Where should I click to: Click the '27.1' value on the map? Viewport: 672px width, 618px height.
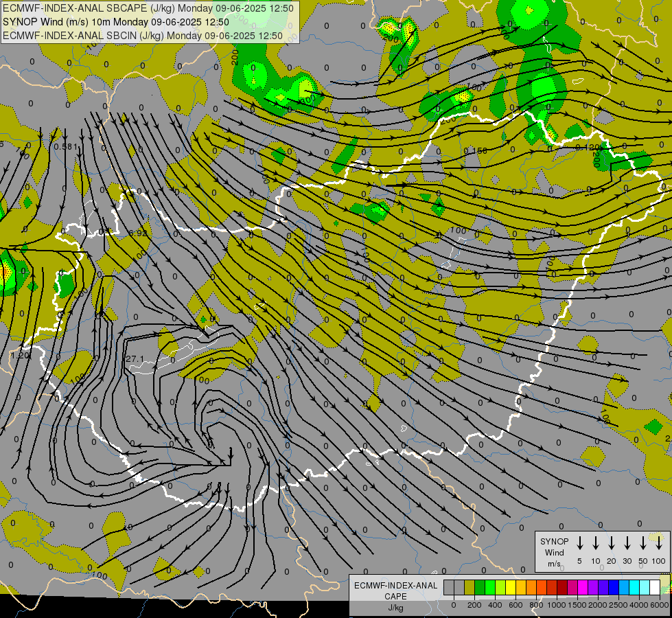135,358
